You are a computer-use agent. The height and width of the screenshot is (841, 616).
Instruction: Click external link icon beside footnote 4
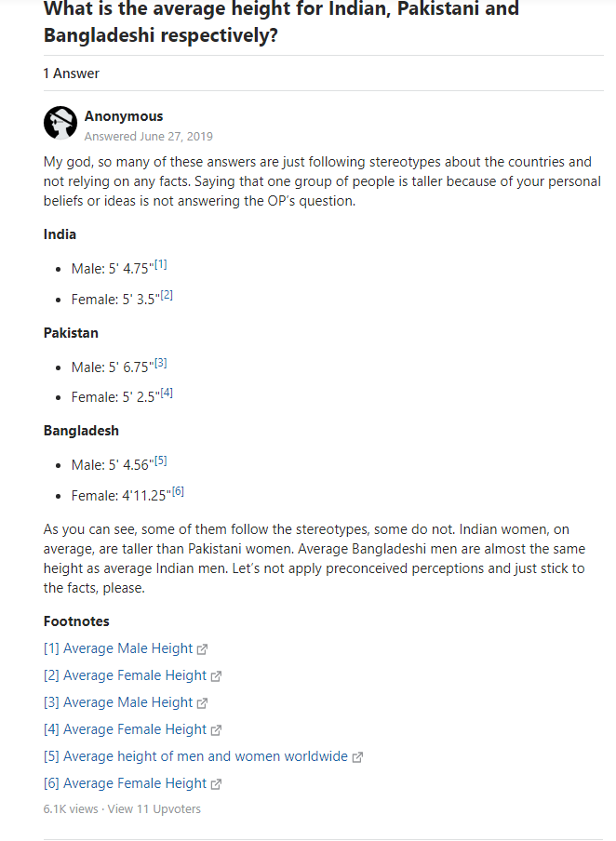[216, 730]
